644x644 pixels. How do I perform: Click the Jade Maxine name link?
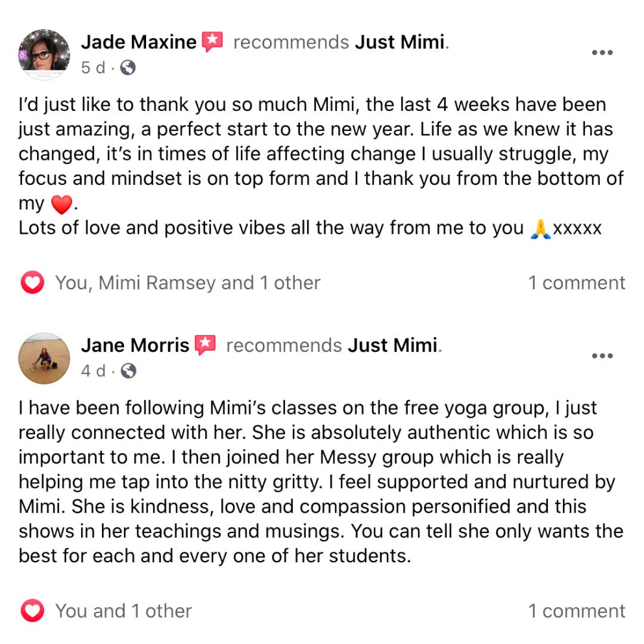pyautogui.click(x=139, y=42)
